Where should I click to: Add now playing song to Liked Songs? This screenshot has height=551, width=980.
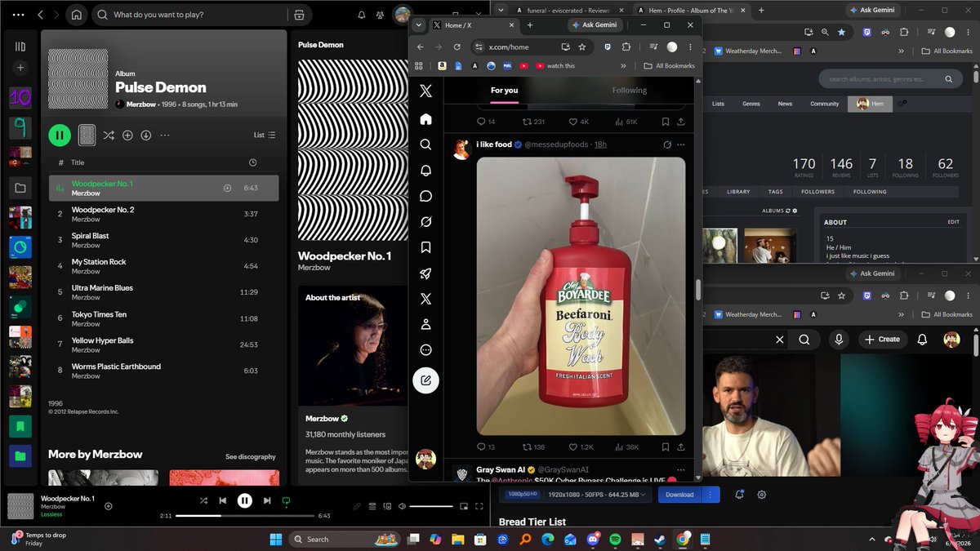(109, 506)
